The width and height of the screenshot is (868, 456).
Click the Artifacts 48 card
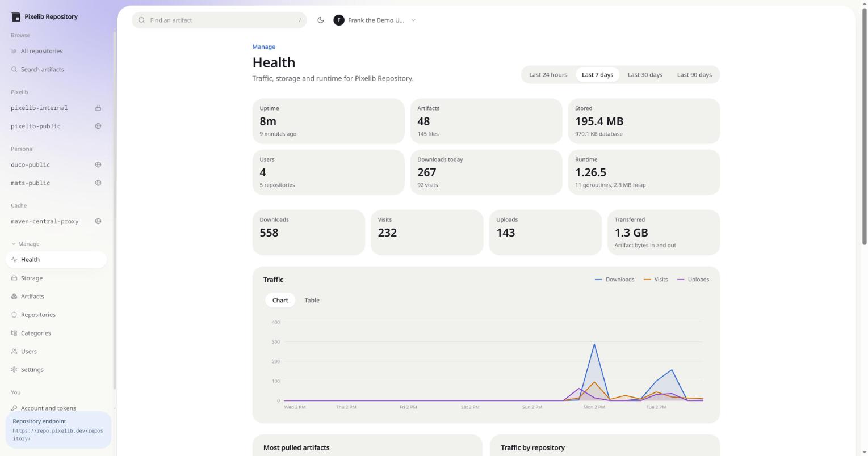pos(486,121)
